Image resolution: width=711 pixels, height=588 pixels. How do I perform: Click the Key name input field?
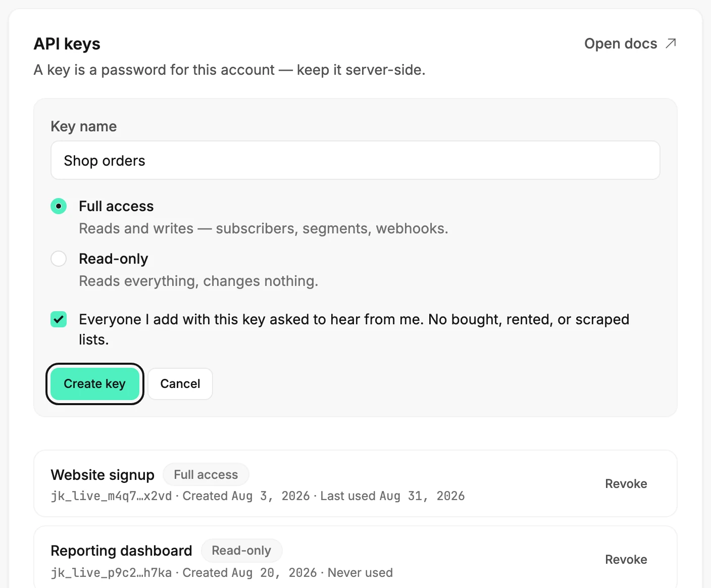[x=355, y=160]
